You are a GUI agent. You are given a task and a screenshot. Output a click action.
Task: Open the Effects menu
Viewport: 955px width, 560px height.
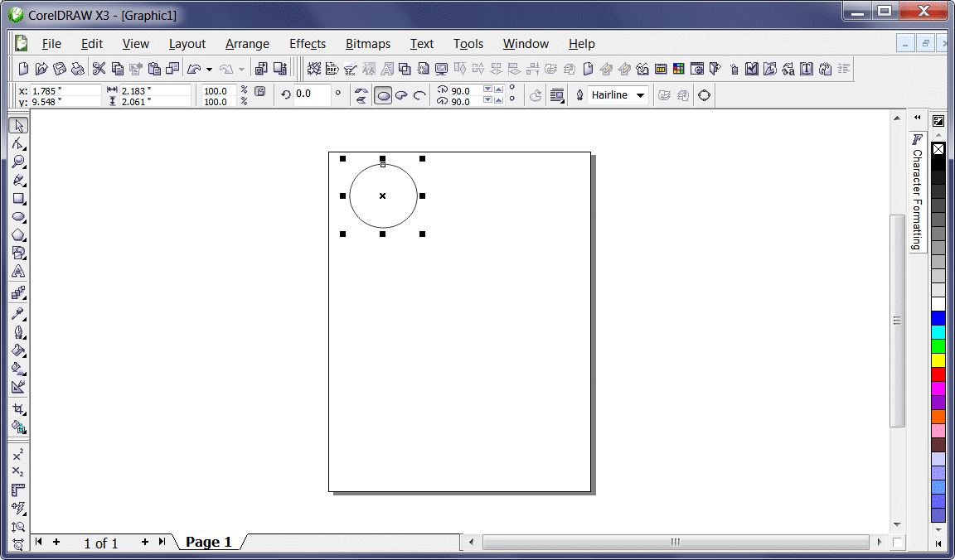(308, 44)
